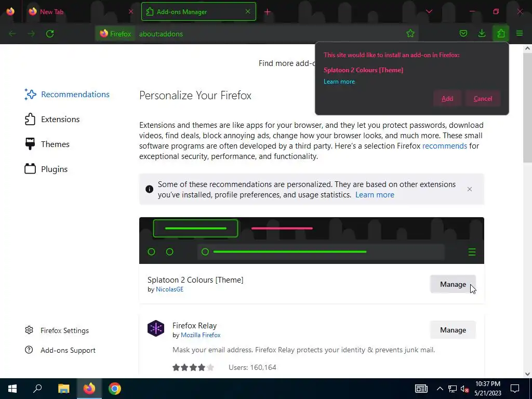Manage the Firefox Relay extension
532x399 pixels.
(453, 330)
